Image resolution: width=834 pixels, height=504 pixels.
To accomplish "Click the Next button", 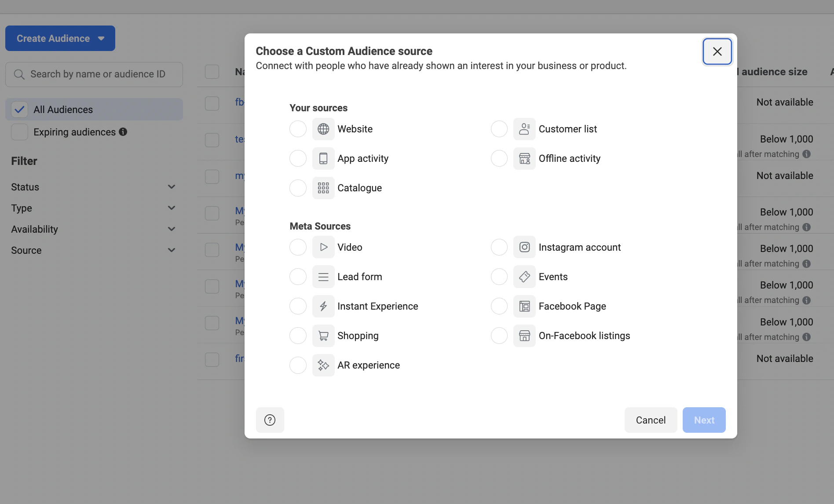I will coord(704,420).
